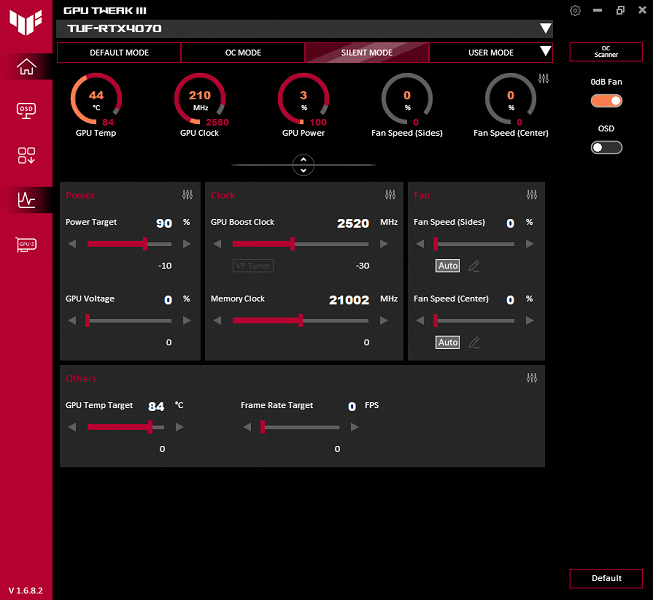Select the User Mode tab

coord(491,52)
